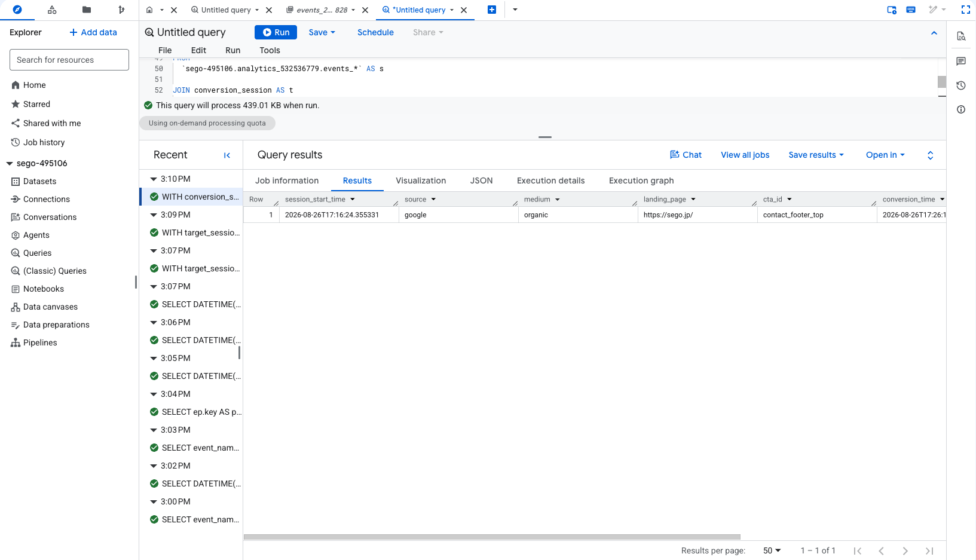The height and width of the screenshot is (560, 976).
Task: Click the Add data button
Action: point(93,32)
